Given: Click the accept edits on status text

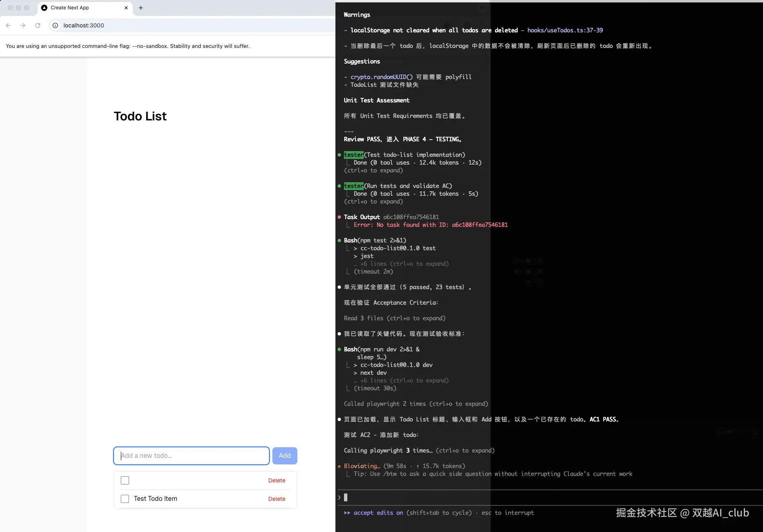Looking at the screenshot, I should point(378,513).
